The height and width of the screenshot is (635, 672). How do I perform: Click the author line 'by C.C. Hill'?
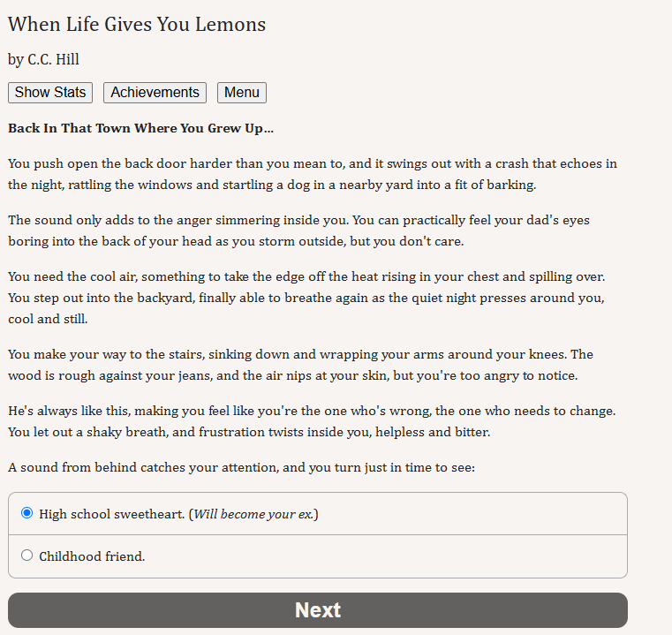click(x=43, y=59)
